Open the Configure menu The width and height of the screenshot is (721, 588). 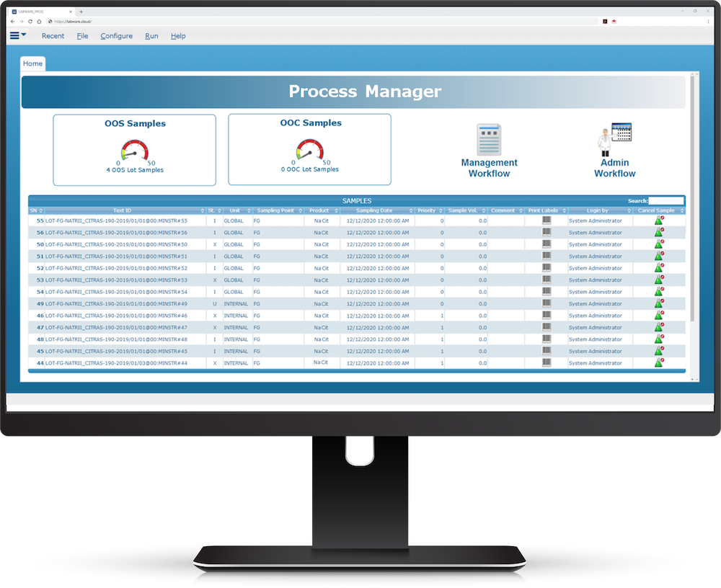(x=116, y=36)
